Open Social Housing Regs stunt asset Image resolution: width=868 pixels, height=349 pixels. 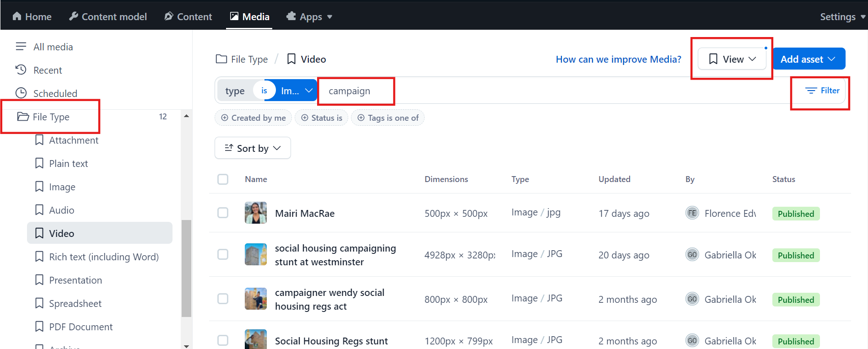[331, 341]
